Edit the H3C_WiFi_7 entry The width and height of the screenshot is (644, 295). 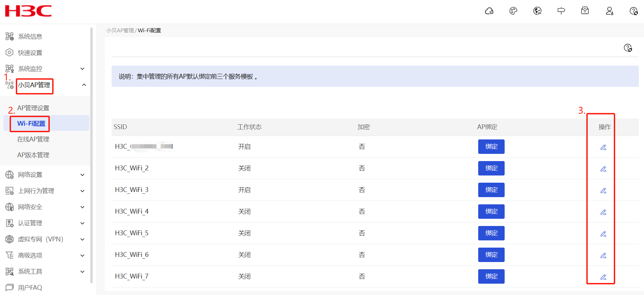pos(603,277)
